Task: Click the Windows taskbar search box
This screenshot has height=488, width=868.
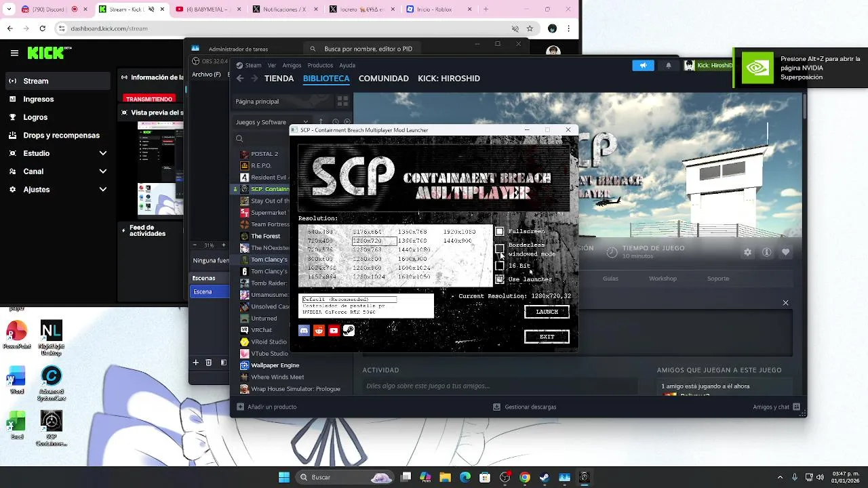Action: 346,477
